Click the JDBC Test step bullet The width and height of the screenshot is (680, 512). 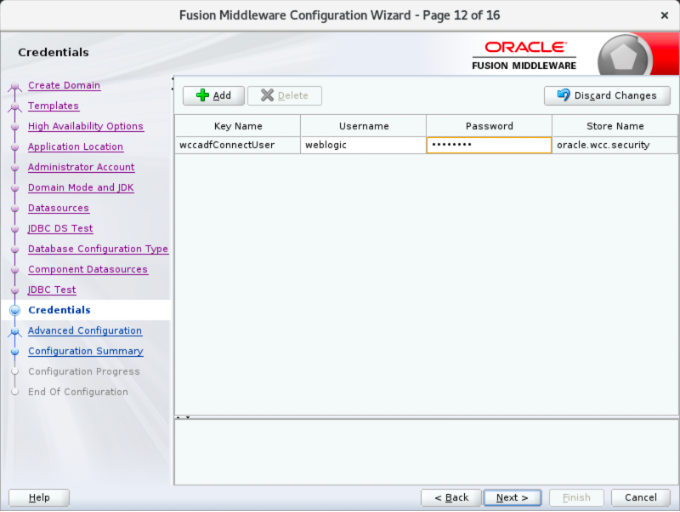click(x=15, y=290)
